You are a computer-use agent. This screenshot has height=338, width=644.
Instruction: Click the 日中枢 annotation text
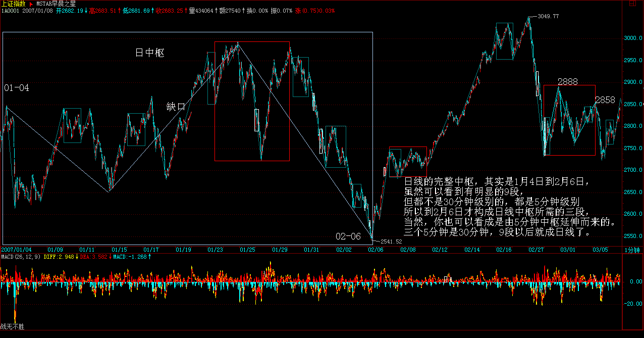(150, 53)
